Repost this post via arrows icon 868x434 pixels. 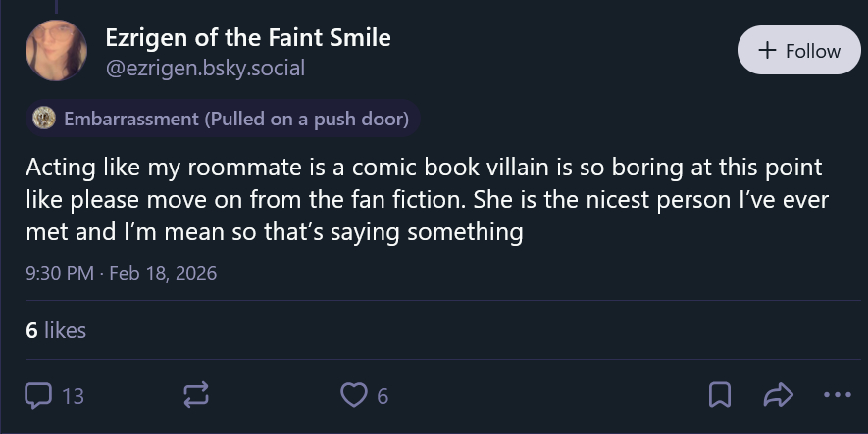195,396
